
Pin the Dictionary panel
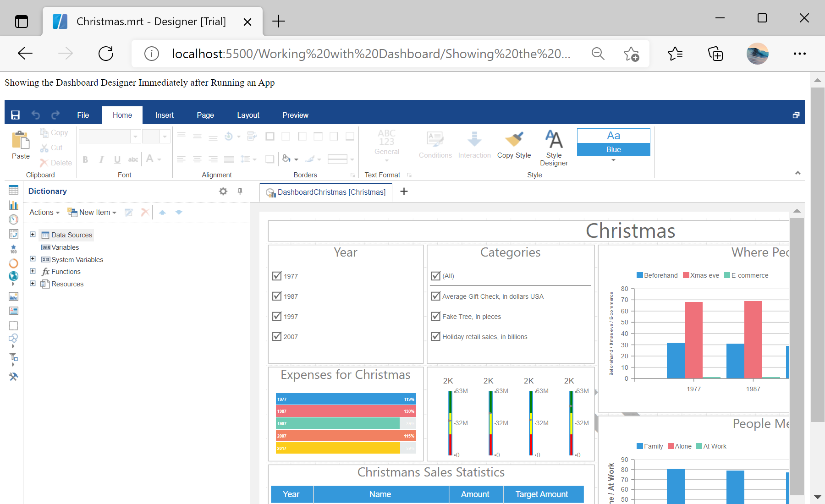pos(240,191)
